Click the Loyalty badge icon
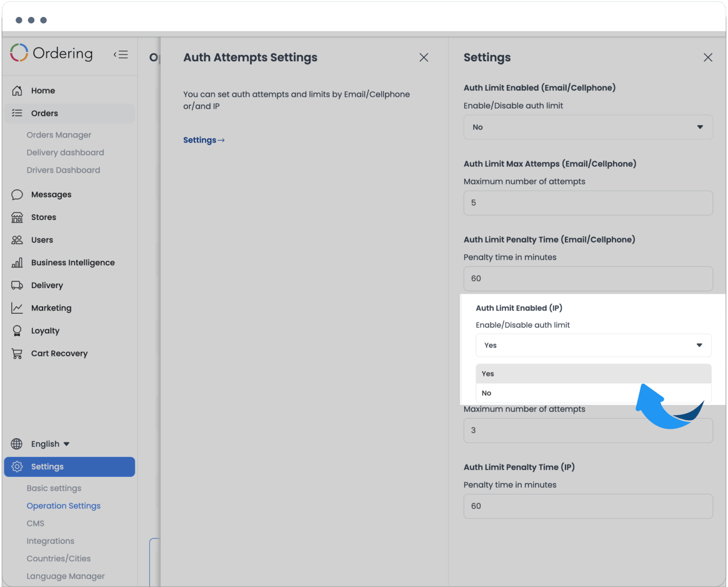 17,331
